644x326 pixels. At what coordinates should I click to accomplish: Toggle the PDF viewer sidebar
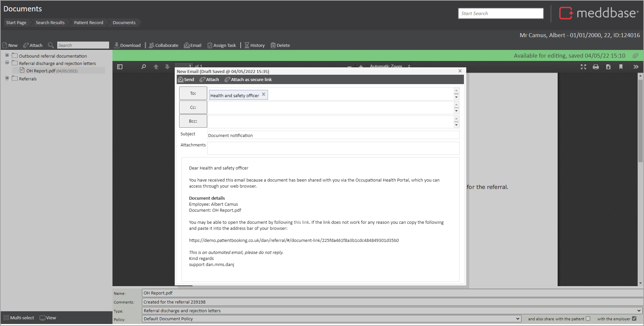coord(120,67)
